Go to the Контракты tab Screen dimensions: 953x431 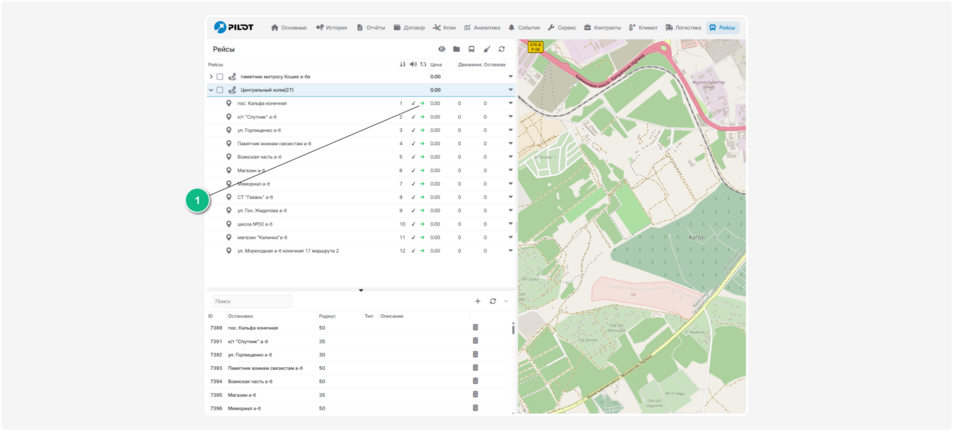pos(602,27)
